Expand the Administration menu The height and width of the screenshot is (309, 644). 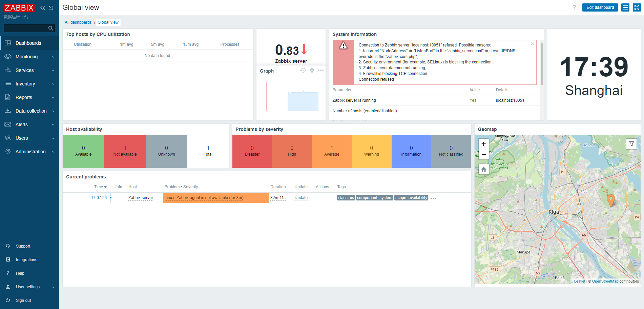click(x=29, y=152)
